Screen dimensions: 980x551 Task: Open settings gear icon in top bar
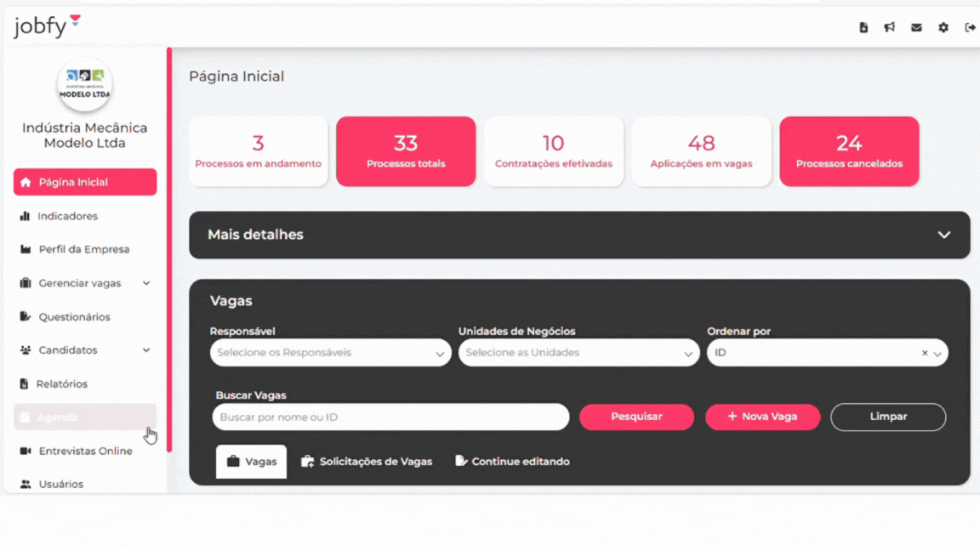click(x=943, y=27)
